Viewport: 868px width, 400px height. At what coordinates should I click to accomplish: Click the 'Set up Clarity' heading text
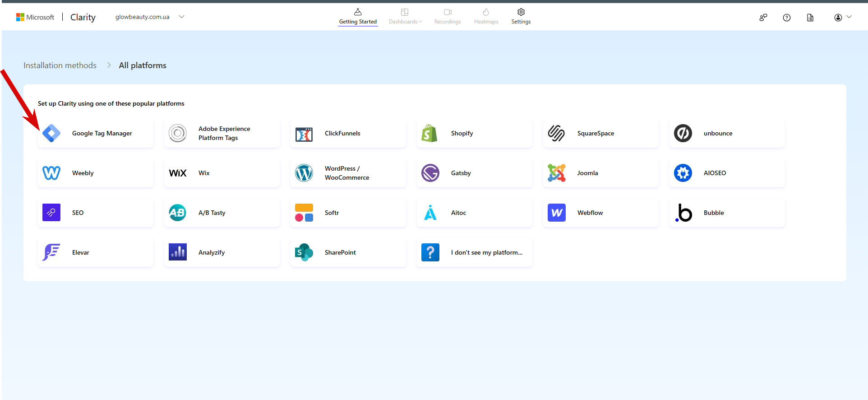pos(111,103)
